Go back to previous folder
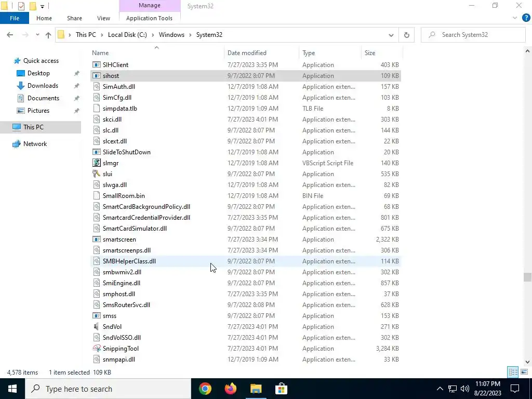 (x=10, y=35)
